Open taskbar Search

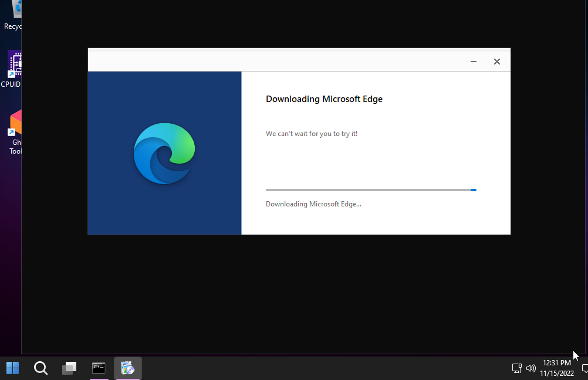click(40, 368)
